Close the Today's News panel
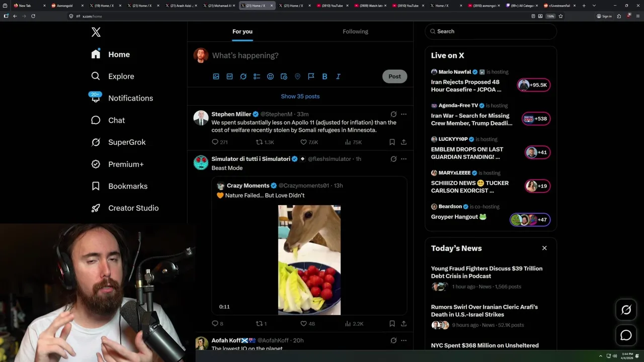 click(544, 248)
